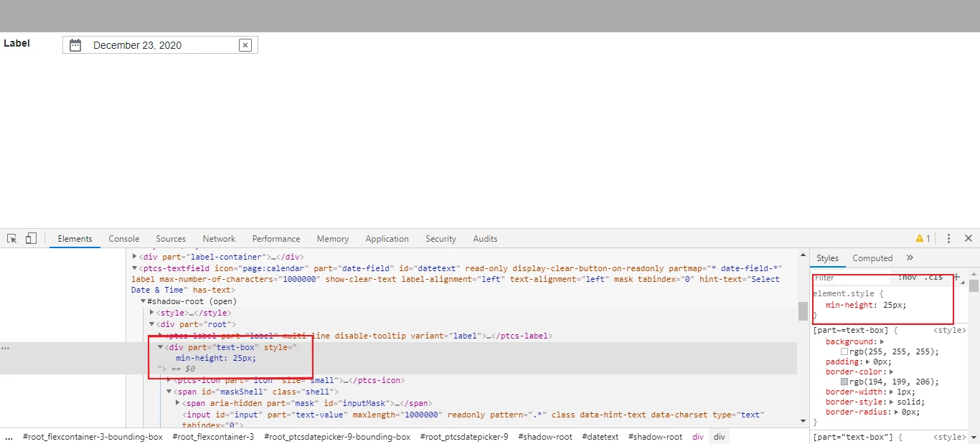Open the Memory tab
The width and height of the screenshot is (980, 444).
(333, 239)
